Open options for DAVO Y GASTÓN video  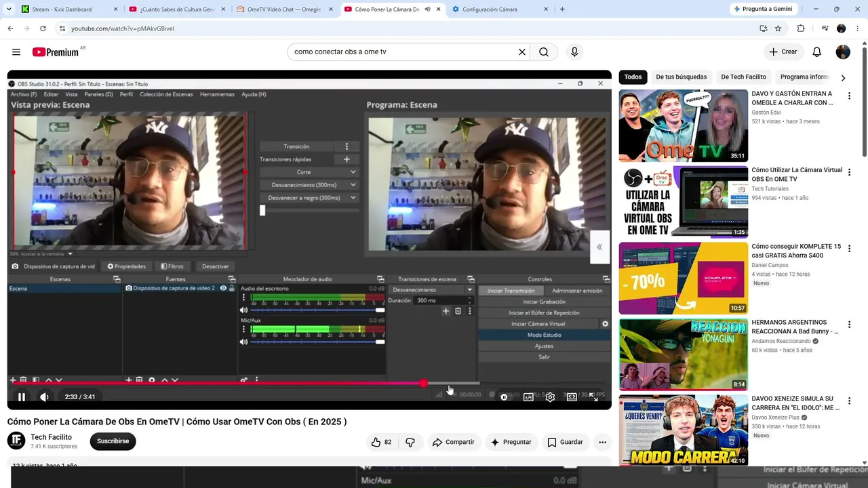(849, 96)
